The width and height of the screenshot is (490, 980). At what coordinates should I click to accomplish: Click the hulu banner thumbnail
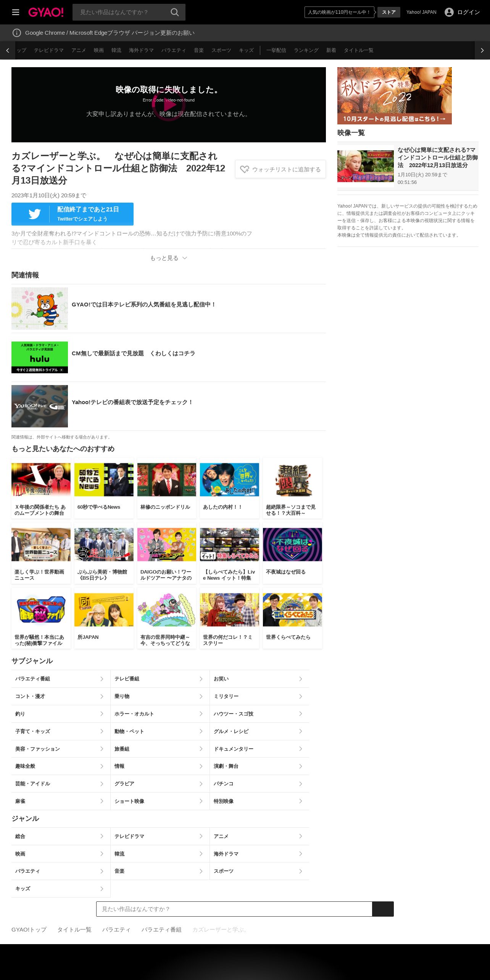click(x=40, y=357)
